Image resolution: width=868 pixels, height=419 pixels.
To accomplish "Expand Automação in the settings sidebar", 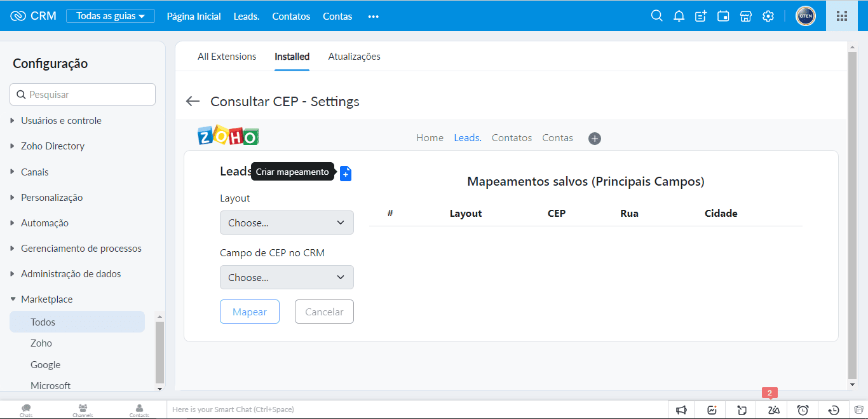I will coord(44,223).
